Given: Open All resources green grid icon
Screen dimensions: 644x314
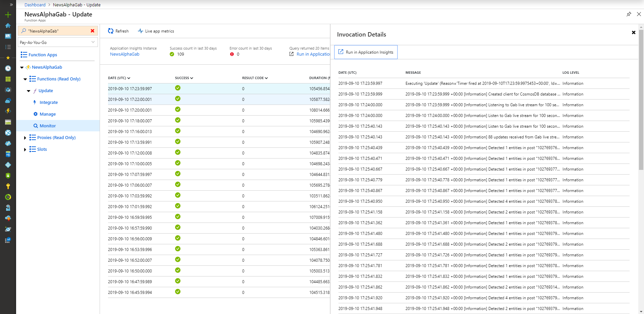Looking at the screenshot, I should pyautogui.click(x=8, y=79).
